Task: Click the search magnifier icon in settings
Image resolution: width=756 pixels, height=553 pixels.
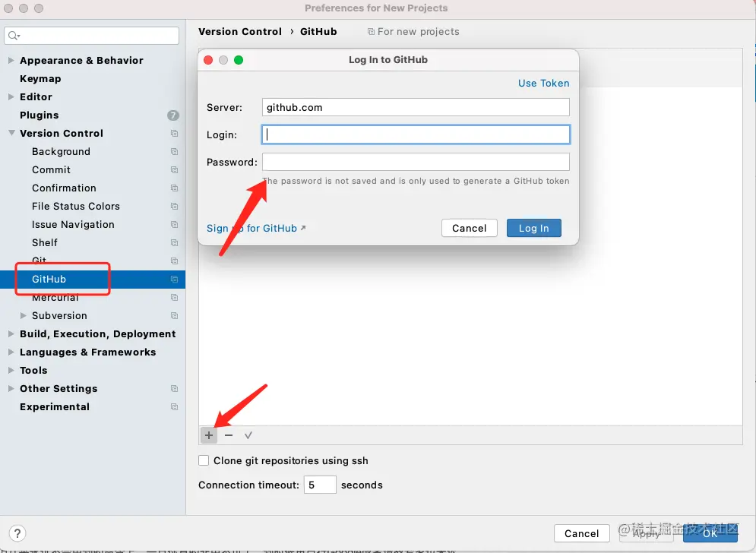Action: point(14,36)
